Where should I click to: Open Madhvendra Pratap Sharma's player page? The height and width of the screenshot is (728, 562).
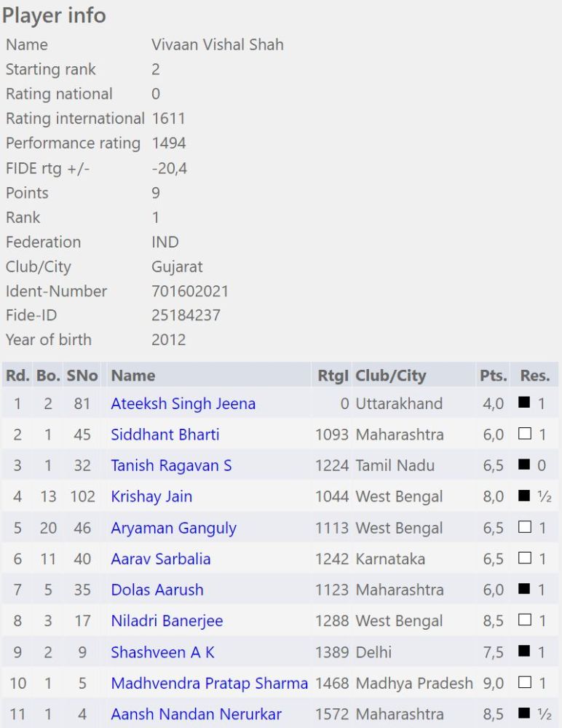pyautogui.click(x=209, y=684)
